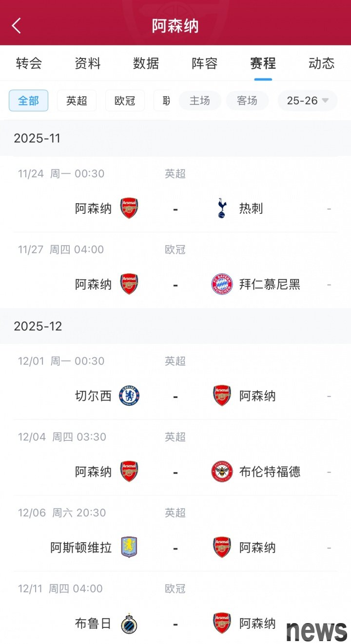Screen dimensions: 351x644
Task: Toggle the 客场 away filter
Action: [247, 101]
